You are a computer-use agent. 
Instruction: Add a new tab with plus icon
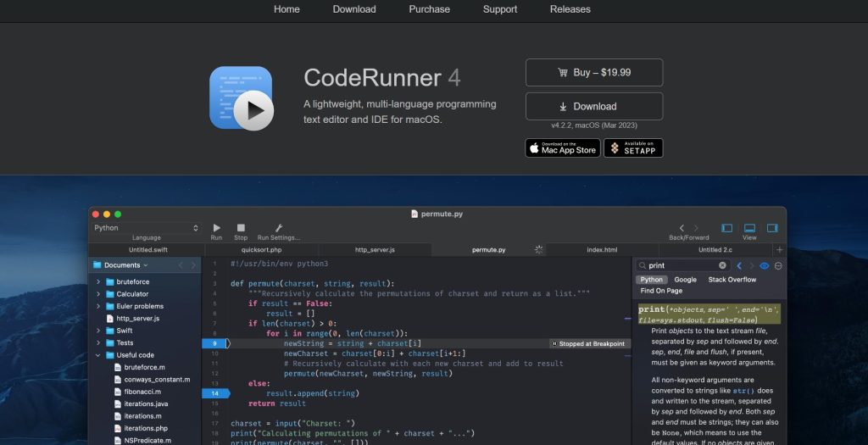(x=780, y=249)
